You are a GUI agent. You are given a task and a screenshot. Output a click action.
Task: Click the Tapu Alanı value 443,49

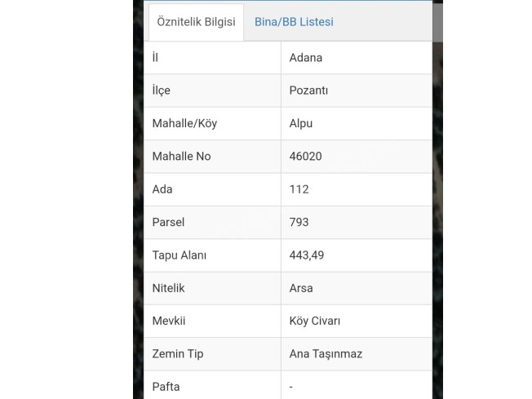click(307, 255)
